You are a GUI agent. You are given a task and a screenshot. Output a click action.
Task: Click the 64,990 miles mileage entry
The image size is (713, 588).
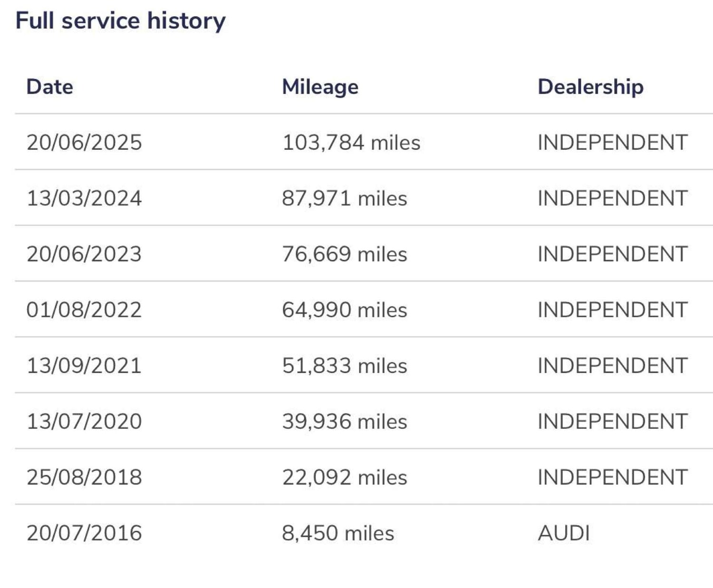(x=345, y=310)
